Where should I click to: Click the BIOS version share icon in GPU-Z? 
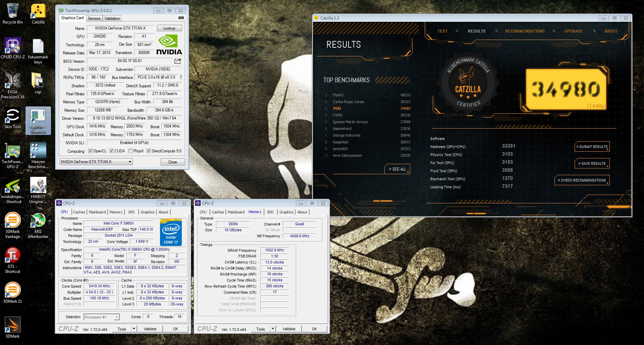tap(178, 61)
